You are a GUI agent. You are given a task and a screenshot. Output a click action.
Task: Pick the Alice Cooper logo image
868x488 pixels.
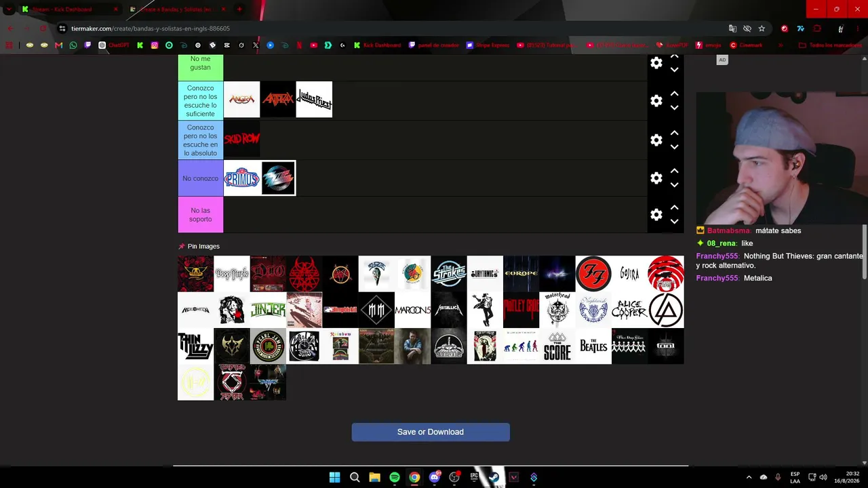pyautogui.click(x=629, y=310)
